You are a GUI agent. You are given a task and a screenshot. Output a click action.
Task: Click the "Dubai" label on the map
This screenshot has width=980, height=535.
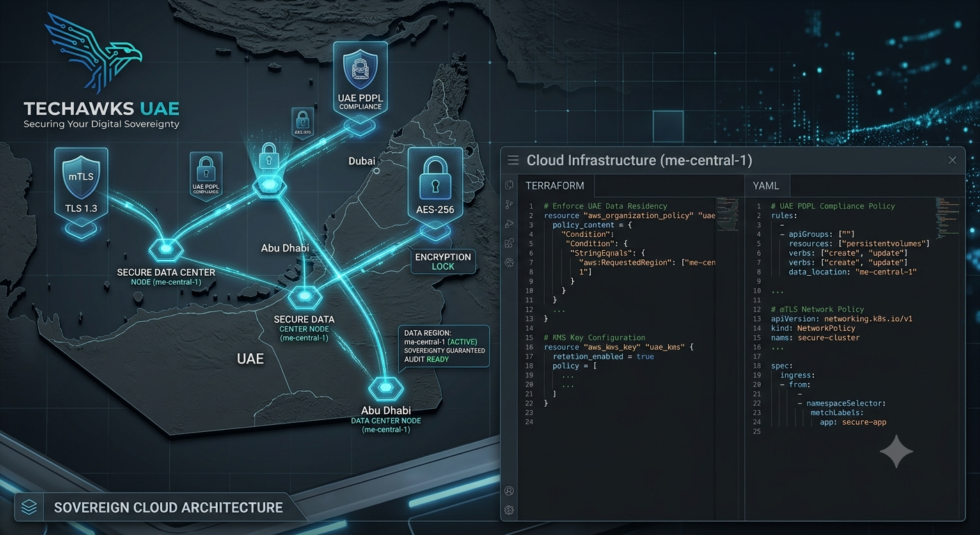coord(362,161)
